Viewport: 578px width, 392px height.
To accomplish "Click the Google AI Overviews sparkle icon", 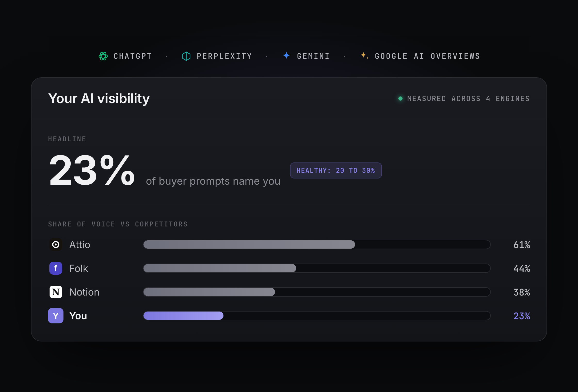I will point(364,55).
